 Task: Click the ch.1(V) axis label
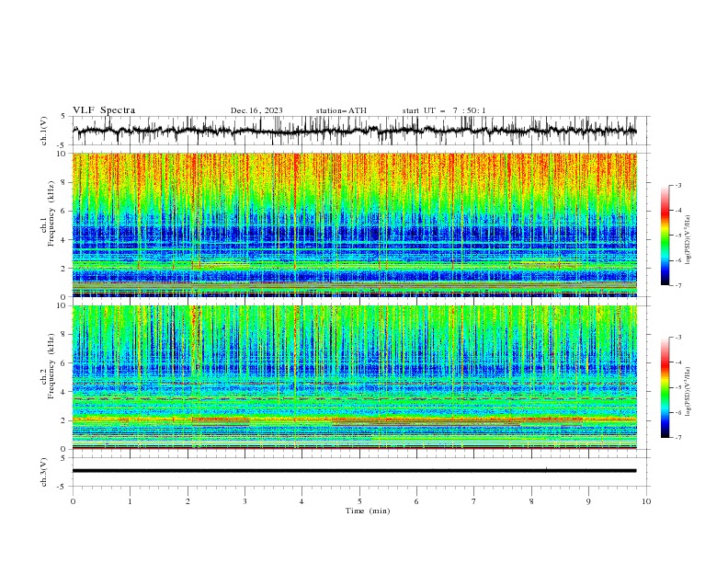coord(44,131)
